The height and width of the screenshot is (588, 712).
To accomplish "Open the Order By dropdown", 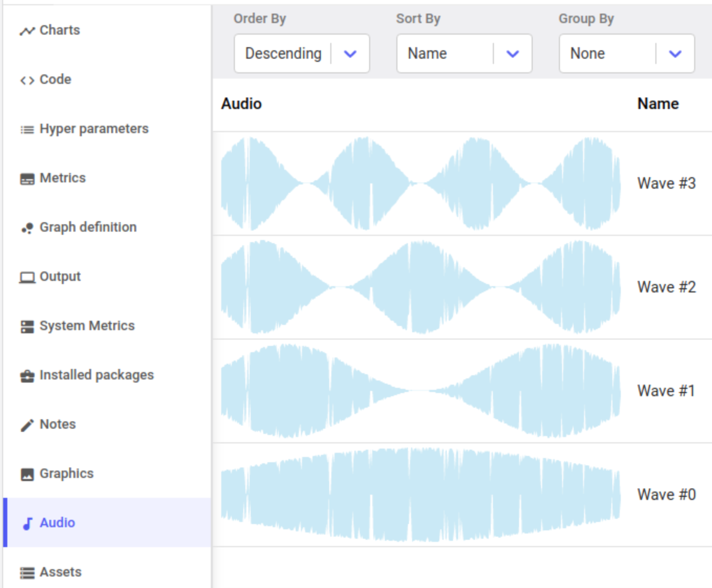I will point(350,53).
